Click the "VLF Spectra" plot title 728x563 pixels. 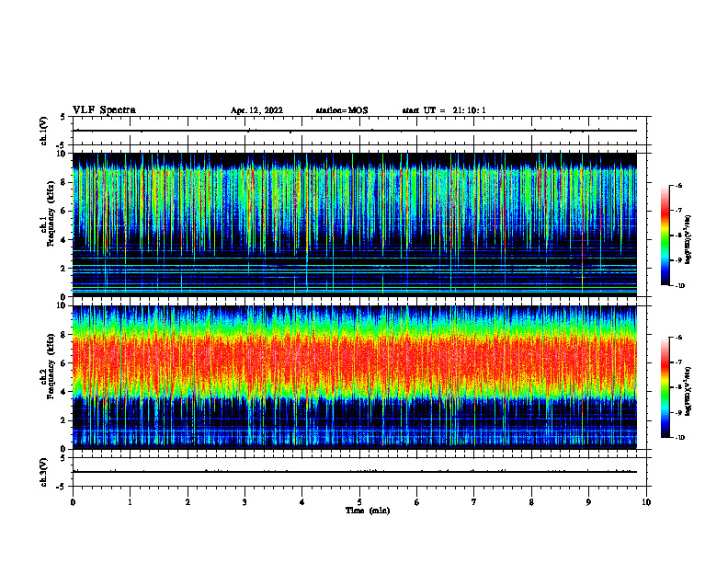(x=104, y=110)
